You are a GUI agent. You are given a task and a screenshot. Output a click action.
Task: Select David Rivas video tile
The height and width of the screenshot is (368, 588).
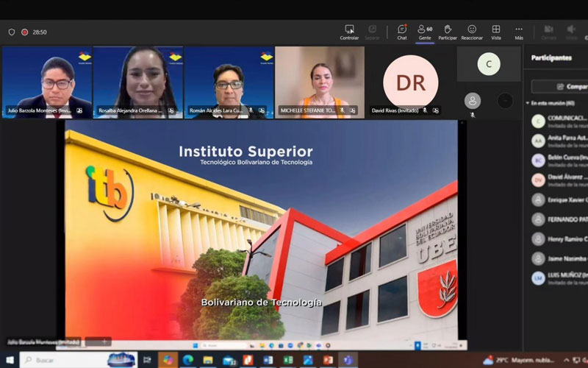(x=410, y=82)
